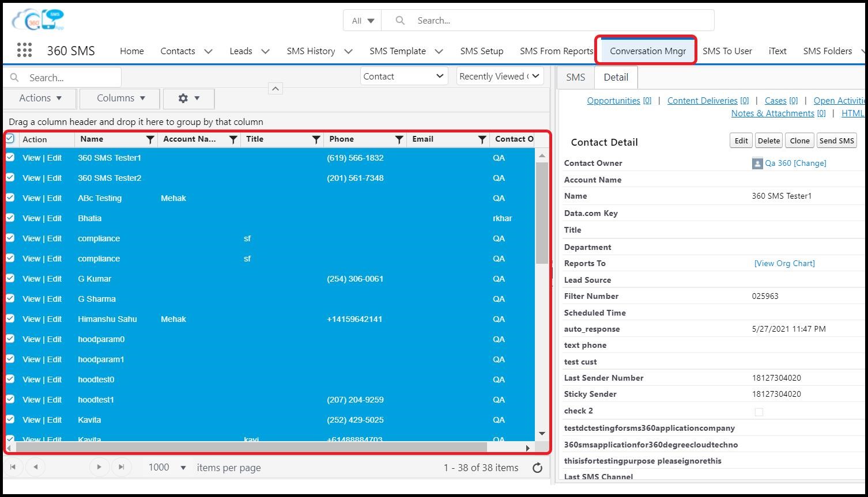Click the Clone button in Contact Detail
The image size is (868, 497).
point(799,141)
